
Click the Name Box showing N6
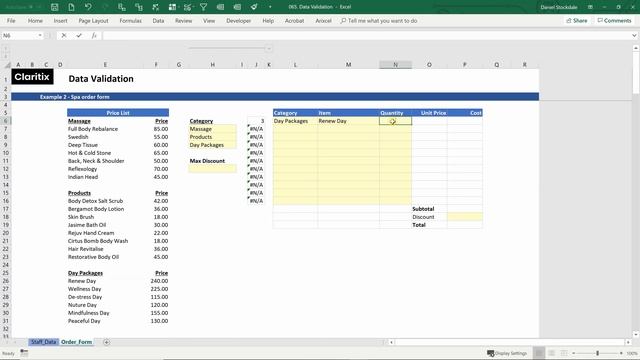[x=19, y=36]
